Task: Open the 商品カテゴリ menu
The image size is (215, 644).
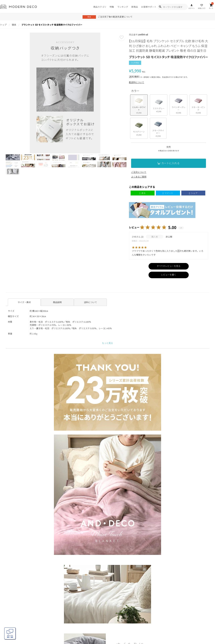Action: [100, 7]
